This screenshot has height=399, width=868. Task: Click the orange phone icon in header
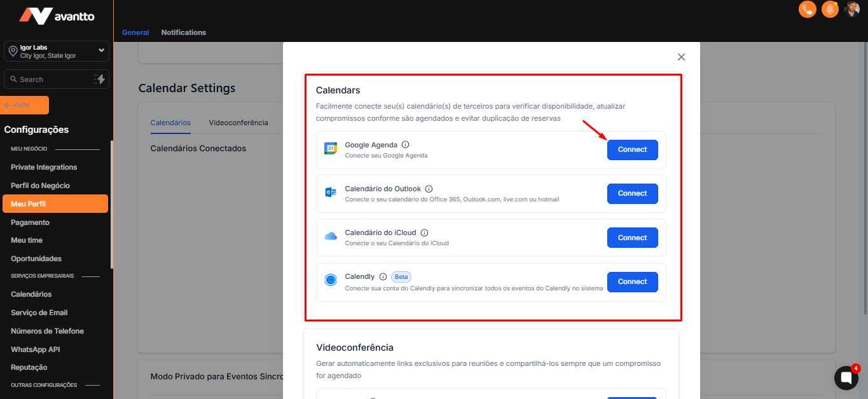(x=807, y=10)
